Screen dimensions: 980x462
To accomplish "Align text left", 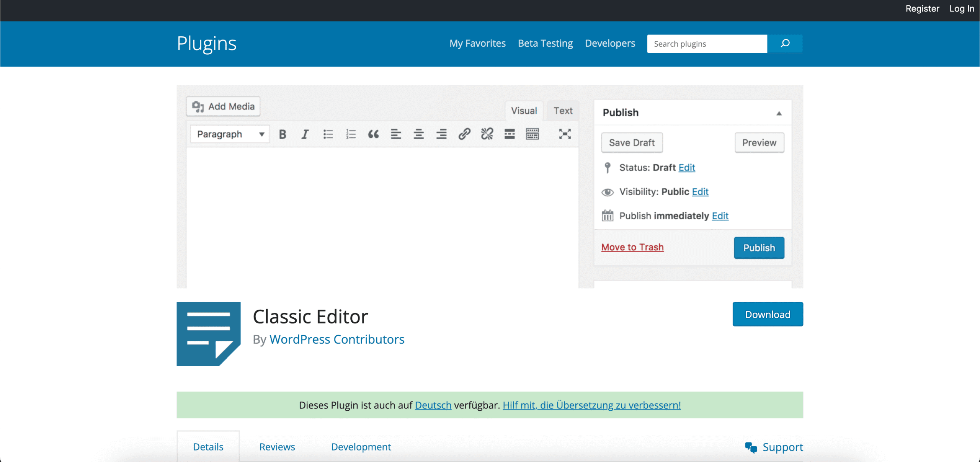I will (396, 134).
